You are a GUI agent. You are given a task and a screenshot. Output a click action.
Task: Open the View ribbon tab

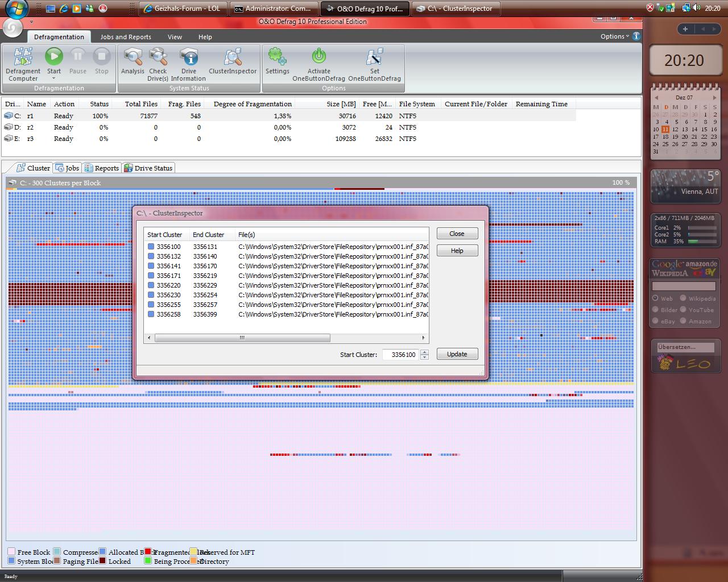(175, 37)
